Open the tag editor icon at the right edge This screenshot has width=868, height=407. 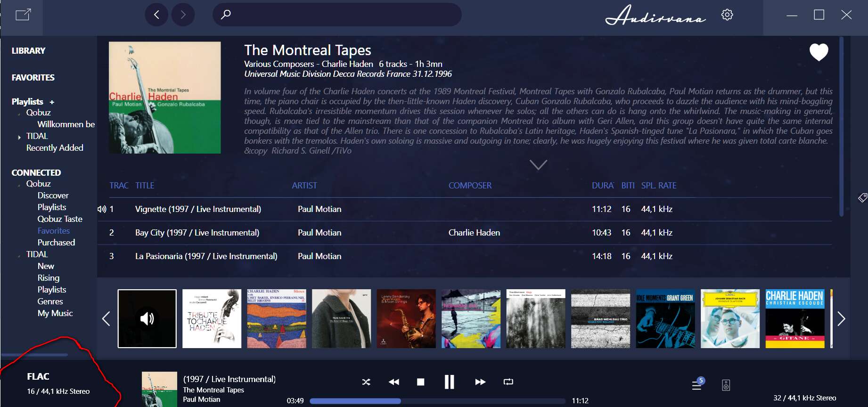[862, 198]
